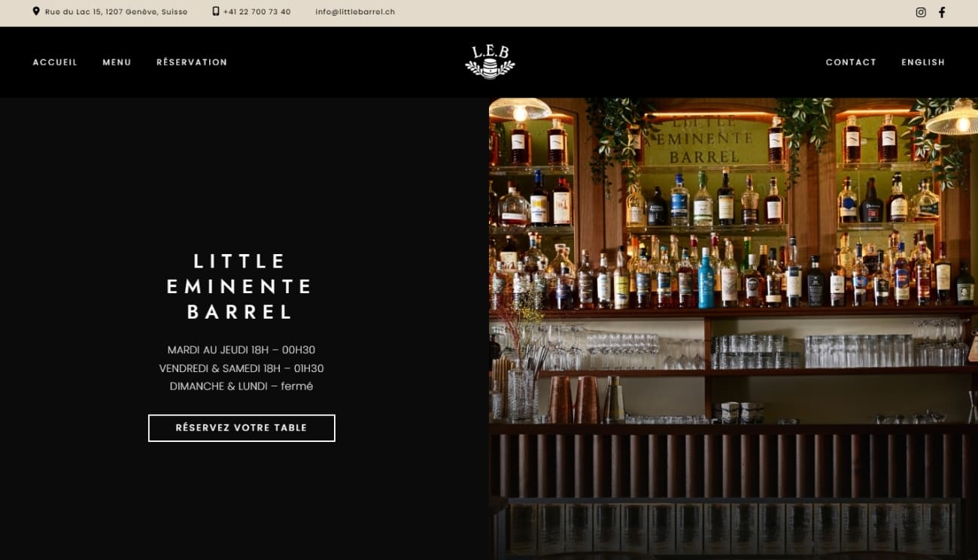Open the Facebook icon link
The image size is (978, 560).
click(942, 12)
